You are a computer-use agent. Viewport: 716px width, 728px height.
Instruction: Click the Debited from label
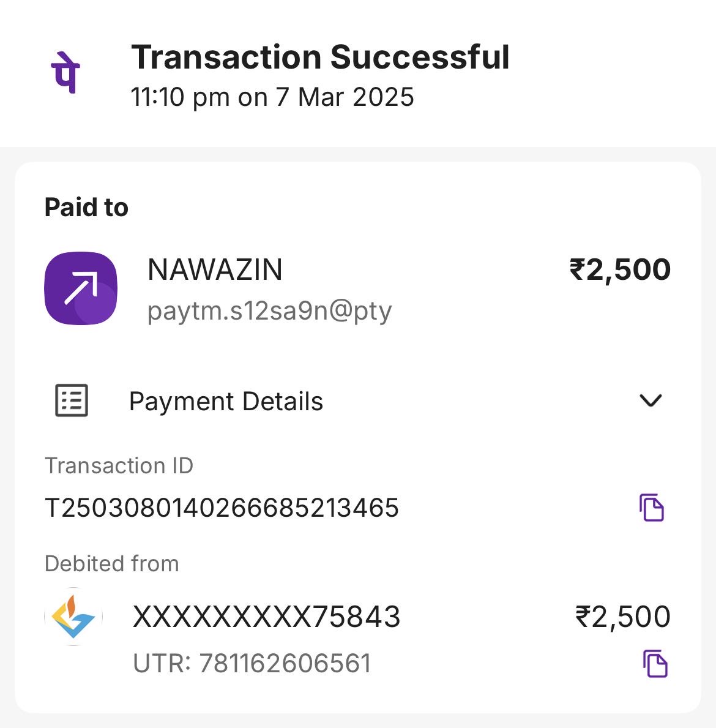(112, 563)
